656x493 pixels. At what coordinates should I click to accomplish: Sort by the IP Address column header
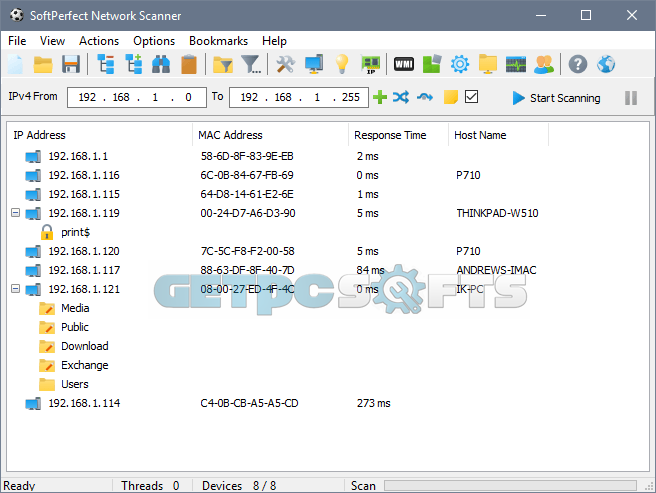point(100,135)
